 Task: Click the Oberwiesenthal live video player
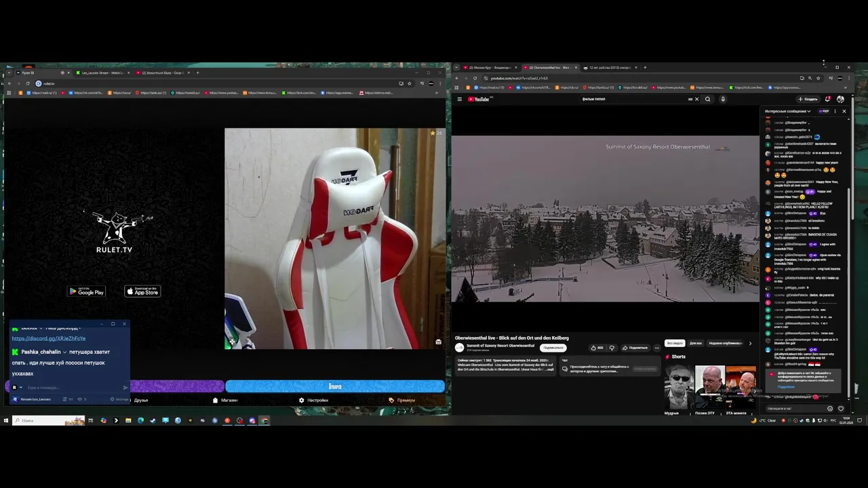[605, 219]
